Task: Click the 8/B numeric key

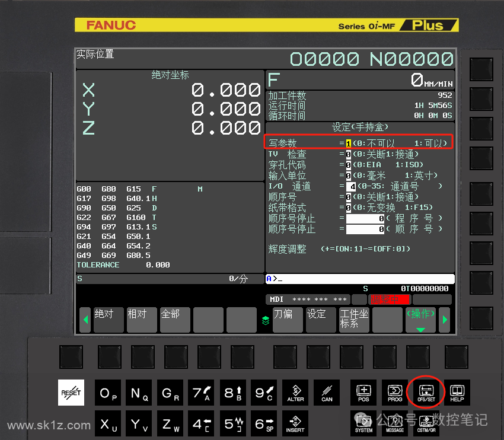Action: pyautogui.click(x=232, y=393)
